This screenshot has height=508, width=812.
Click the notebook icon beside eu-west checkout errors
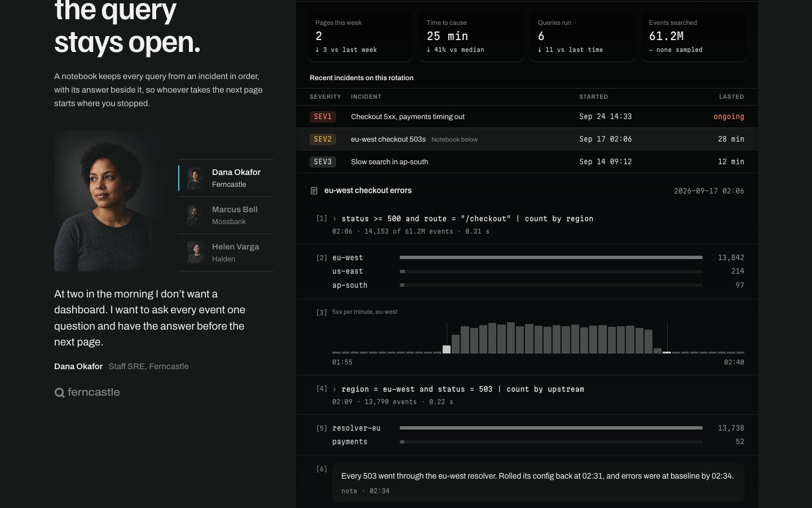coord(314,191)
